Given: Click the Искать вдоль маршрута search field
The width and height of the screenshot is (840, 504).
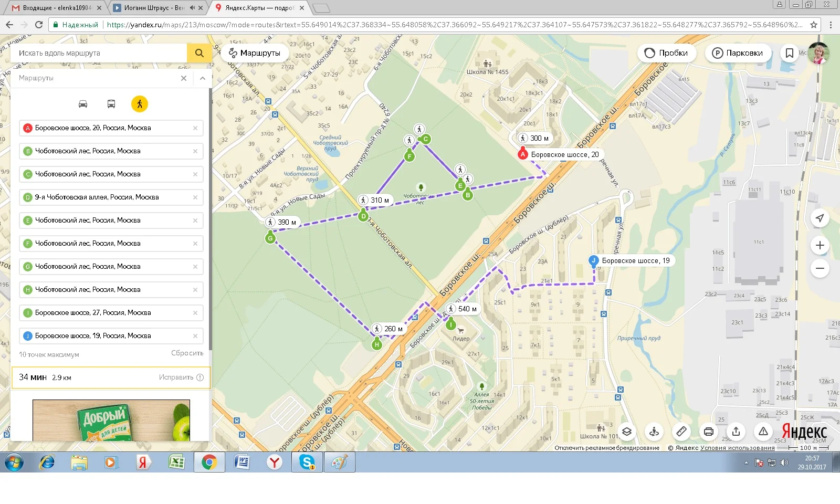Looking at the screenshot, I should (x=99, y=53).
